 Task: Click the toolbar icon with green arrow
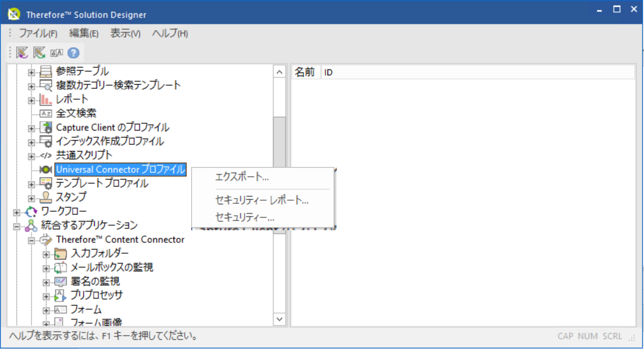[39, 52]
